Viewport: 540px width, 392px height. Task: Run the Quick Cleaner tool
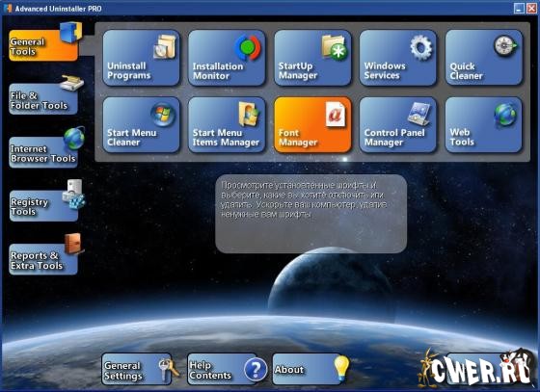(x=483, y=58)
